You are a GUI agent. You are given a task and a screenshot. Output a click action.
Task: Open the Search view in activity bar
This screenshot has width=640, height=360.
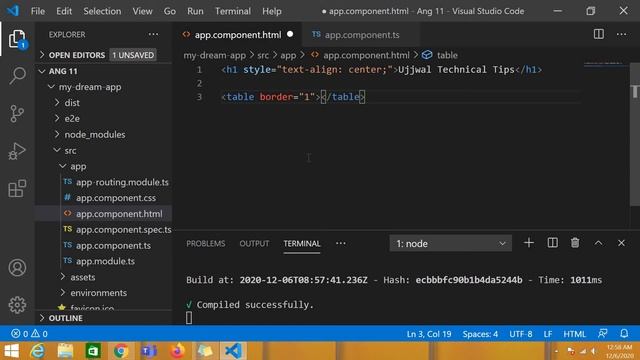[17, 76]
